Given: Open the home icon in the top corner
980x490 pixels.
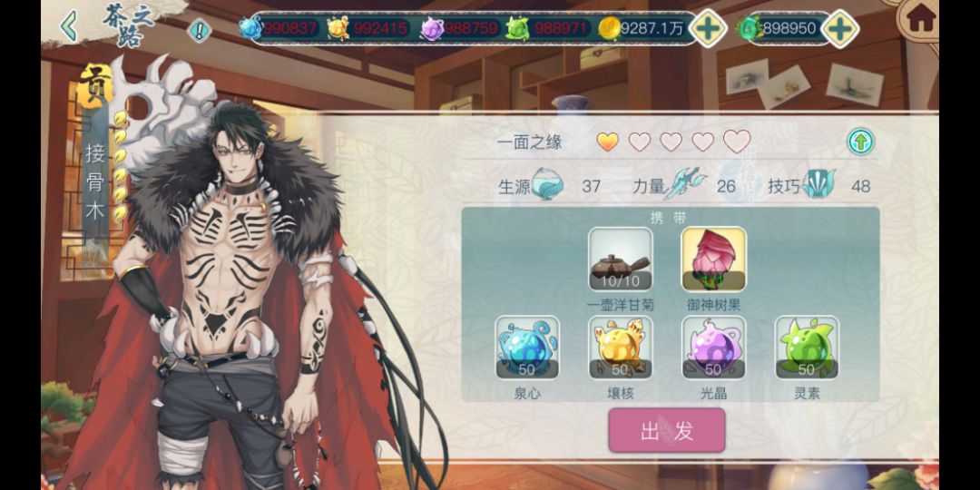Looking at the screenshot, I should [921, 19].
